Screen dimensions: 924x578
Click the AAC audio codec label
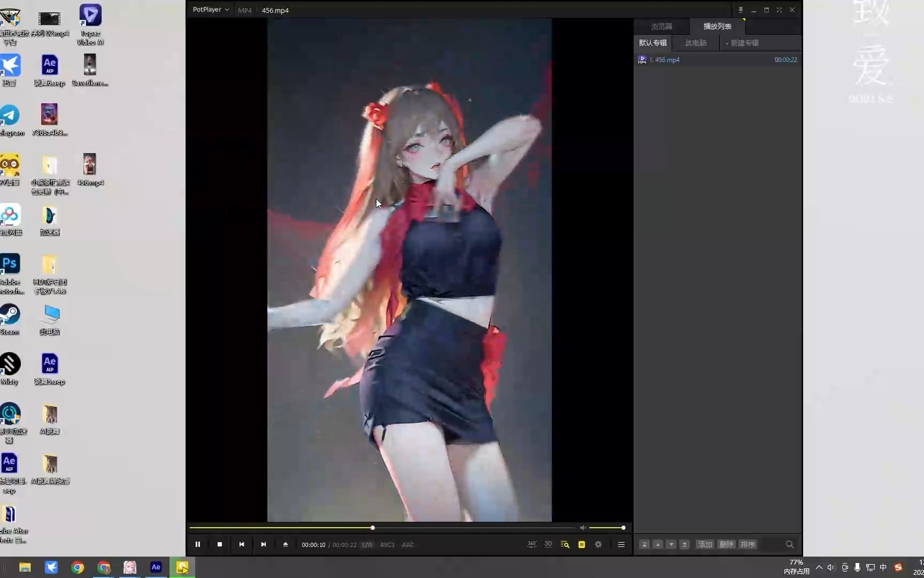point(408,545)
